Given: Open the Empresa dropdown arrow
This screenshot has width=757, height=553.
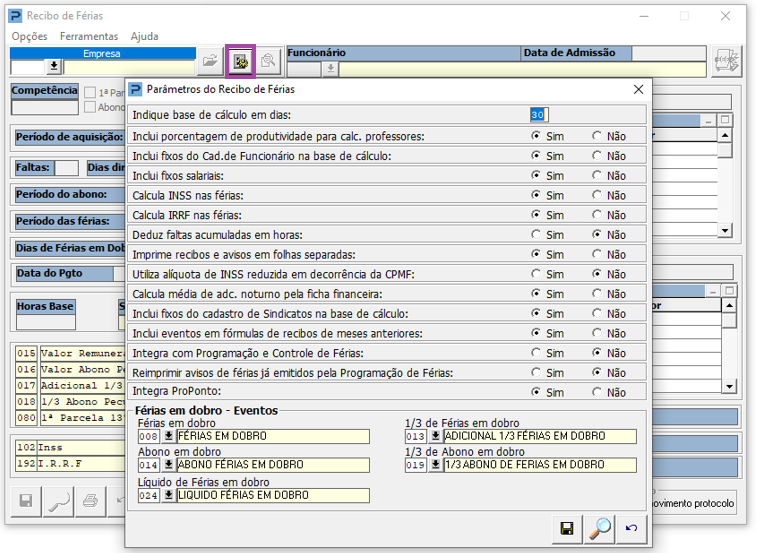Looking at the screenshot, I should [x=54, y=67].
